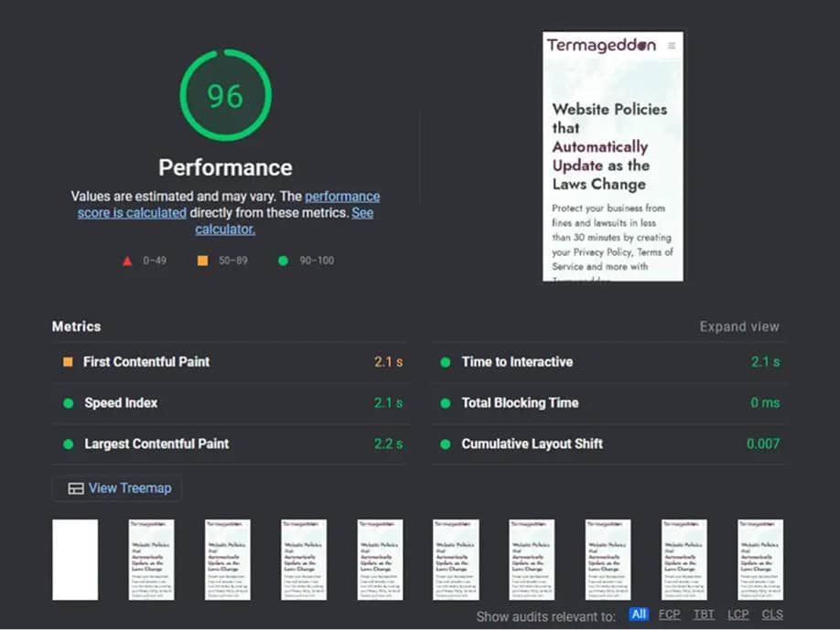Click the orange square beside First Contentful Paint
The image size is (840, 630).
(x=68, y=362)
